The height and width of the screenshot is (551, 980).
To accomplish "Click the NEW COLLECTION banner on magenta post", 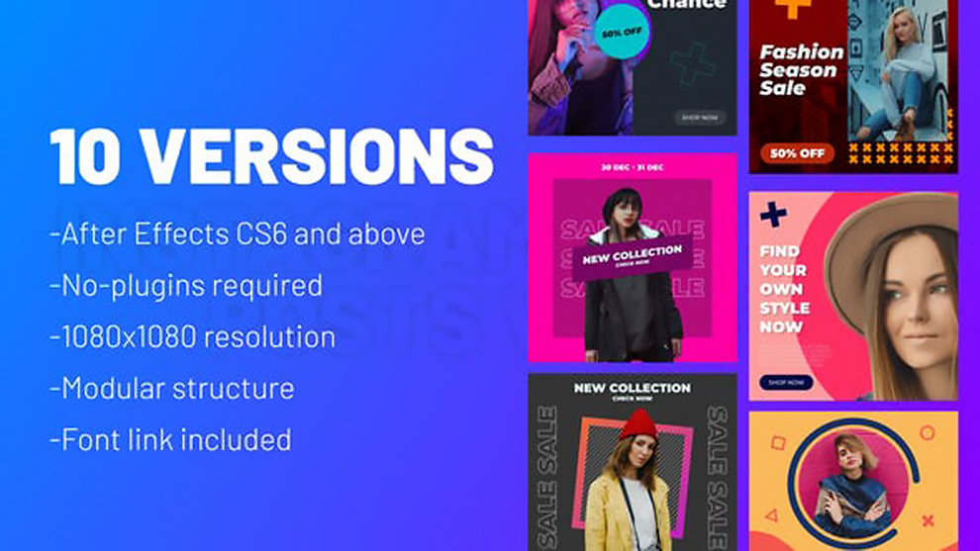I will tap(632, 257).
